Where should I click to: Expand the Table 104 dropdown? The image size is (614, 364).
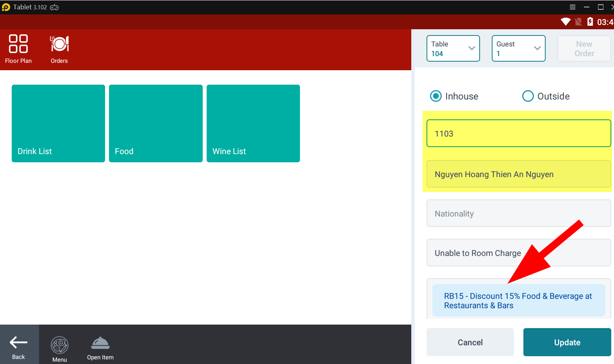(x=453, y=48)
